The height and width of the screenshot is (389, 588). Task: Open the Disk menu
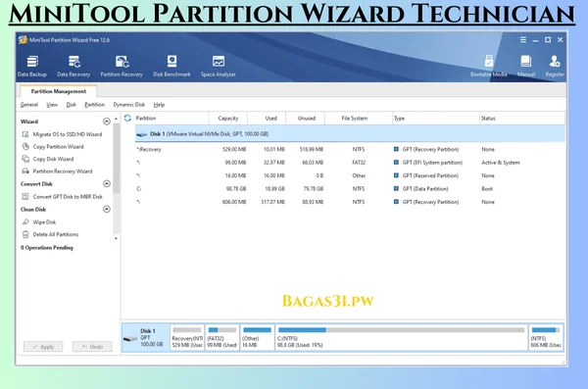point(72,105)
